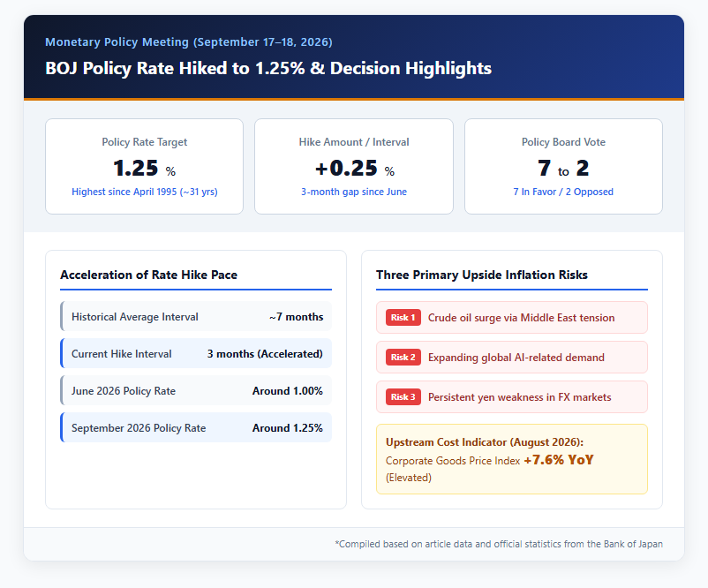
Task: Click the "(Elevated)" note
Action: [x=409, y=478]
